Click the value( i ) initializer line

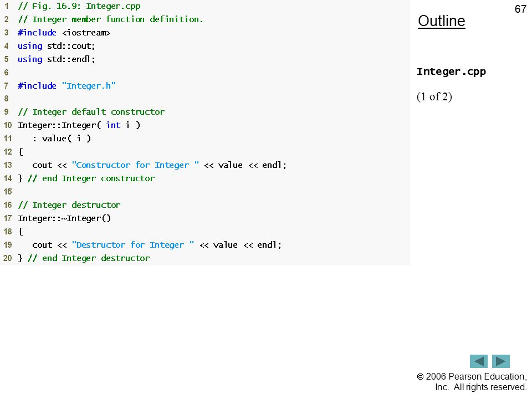coord(62,139)
